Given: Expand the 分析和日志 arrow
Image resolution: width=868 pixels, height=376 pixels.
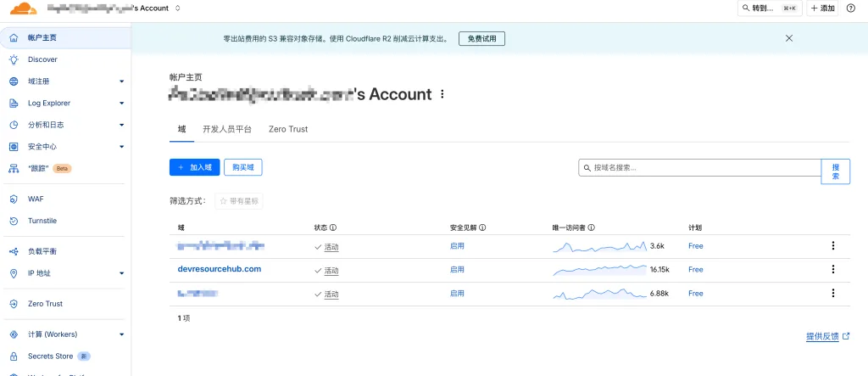Looking at the screenshot, I should pyautogui.click(x=122, y=125).
